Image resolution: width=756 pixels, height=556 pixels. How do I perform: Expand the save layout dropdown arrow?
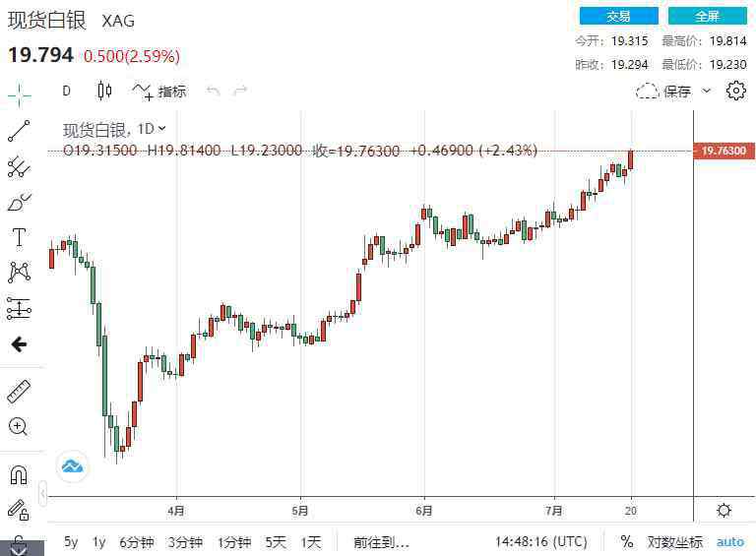706,91
